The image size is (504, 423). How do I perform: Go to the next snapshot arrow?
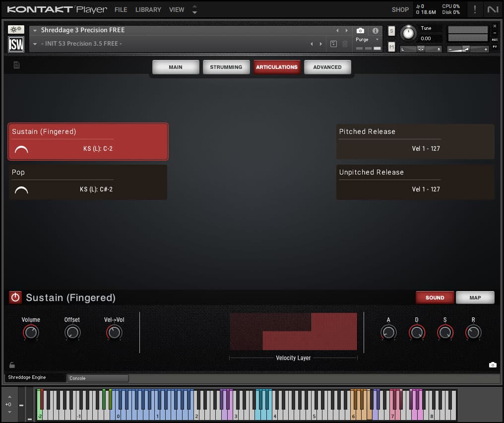tap(321, 44)
